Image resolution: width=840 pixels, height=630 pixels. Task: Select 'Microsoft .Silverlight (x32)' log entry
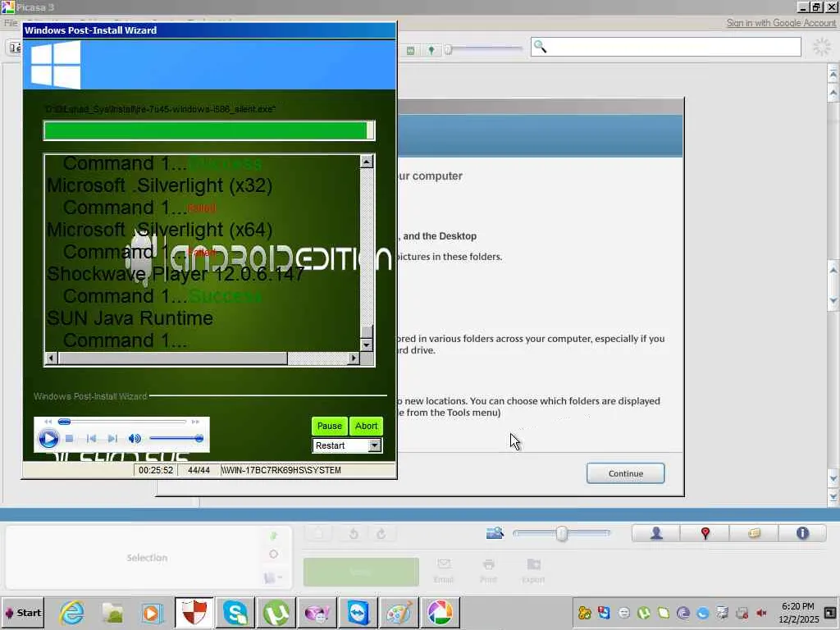point(160,185)
